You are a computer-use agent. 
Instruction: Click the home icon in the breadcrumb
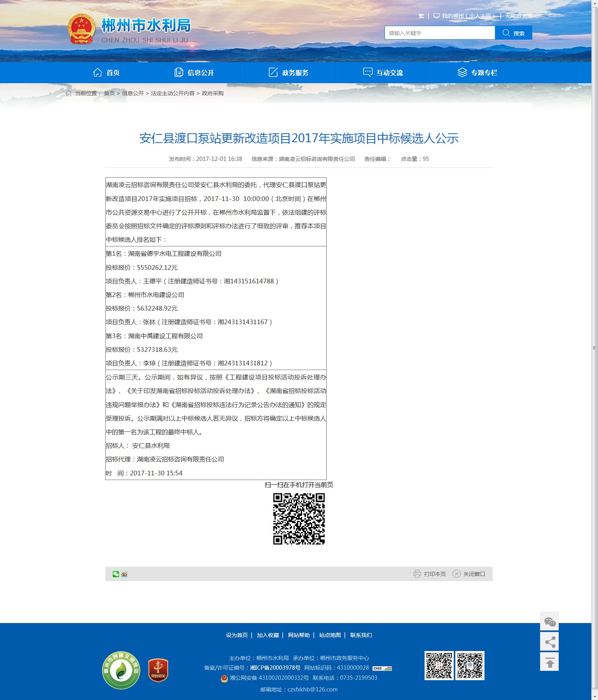point(69,93)
